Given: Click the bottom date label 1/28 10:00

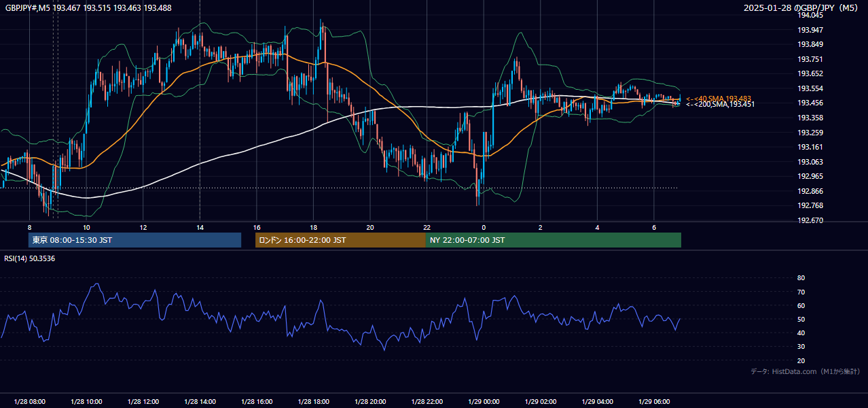Looking at the screenshot, I should [86, 402].
